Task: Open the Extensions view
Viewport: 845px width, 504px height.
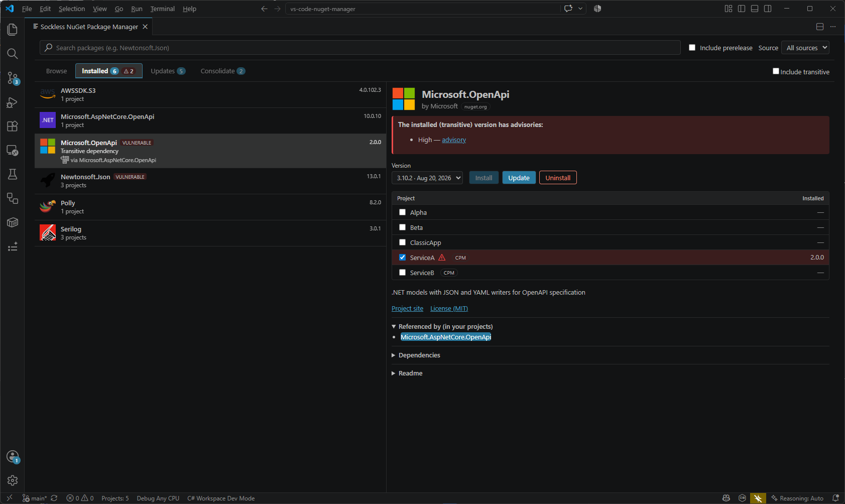Action: (x=13, y=126)
